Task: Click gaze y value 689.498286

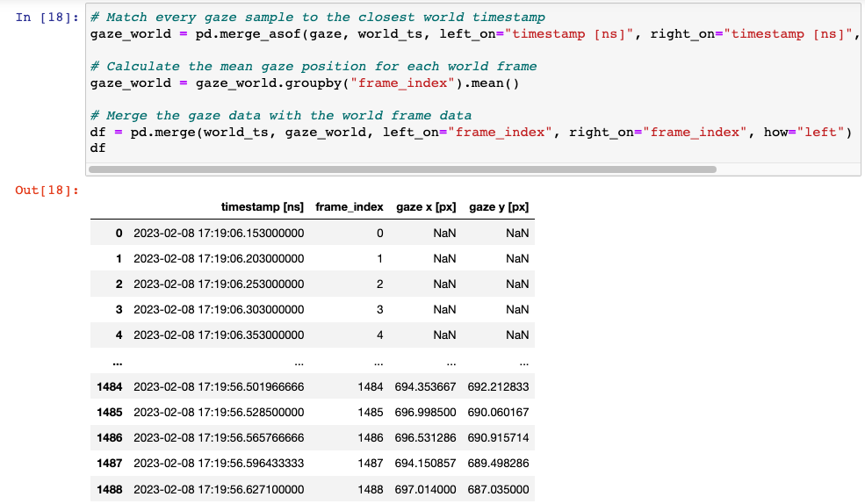Action: pos(498,464)
